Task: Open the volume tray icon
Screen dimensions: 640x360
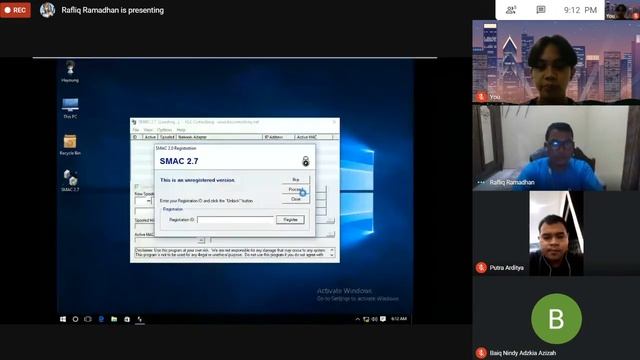Action: (374, 319)
